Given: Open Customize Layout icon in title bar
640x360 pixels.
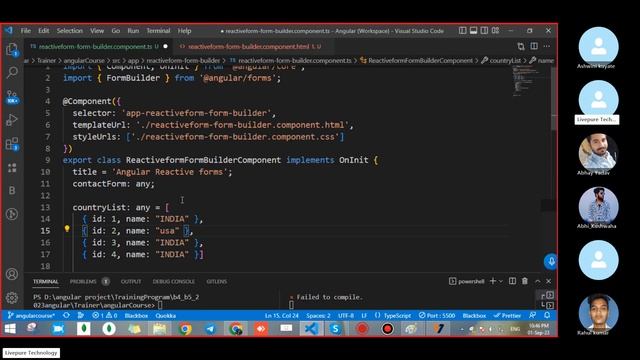Looking at the screenshot, I should 496,31.
